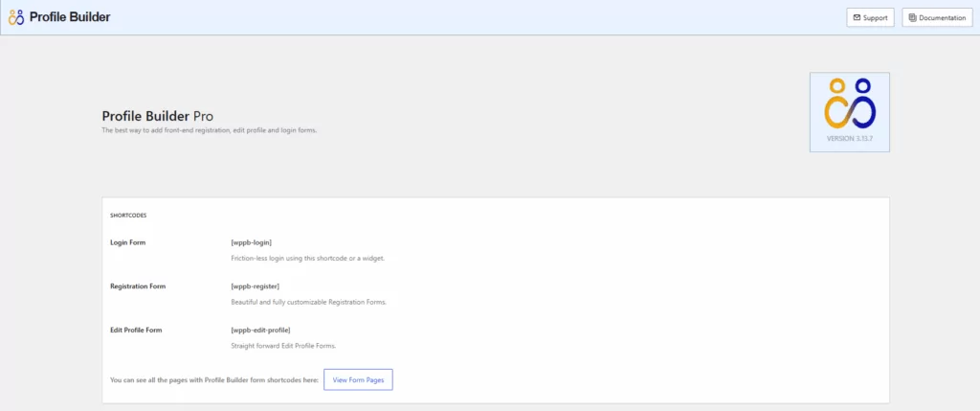This screenshot has width=980, height=411.
Task: Click the Profile Builder Pro page title
Action: point(158,116)
